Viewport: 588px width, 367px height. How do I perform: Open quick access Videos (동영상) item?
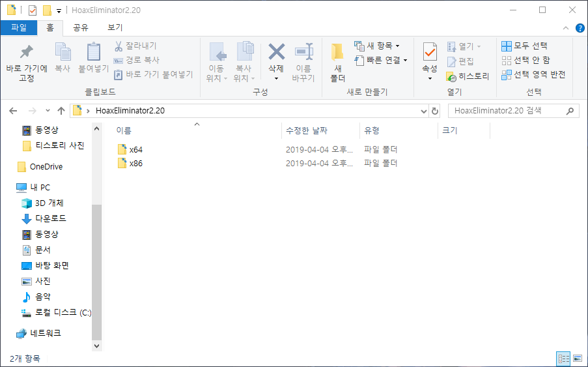point(40,130)
